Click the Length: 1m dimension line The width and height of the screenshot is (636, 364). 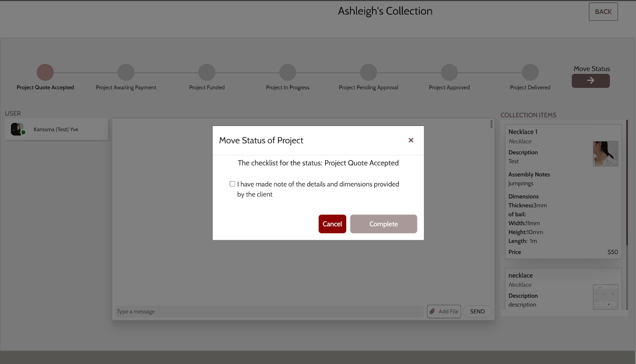click(523, 241)
